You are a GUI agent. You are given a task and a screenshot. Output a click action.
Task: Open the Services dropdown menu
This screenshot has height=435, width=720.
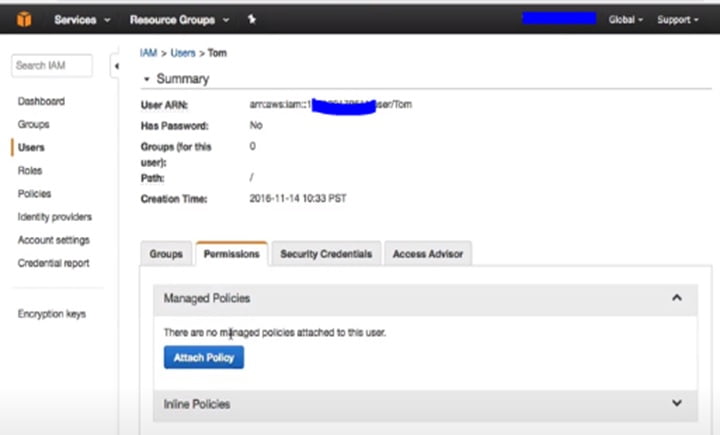(82, 20)
